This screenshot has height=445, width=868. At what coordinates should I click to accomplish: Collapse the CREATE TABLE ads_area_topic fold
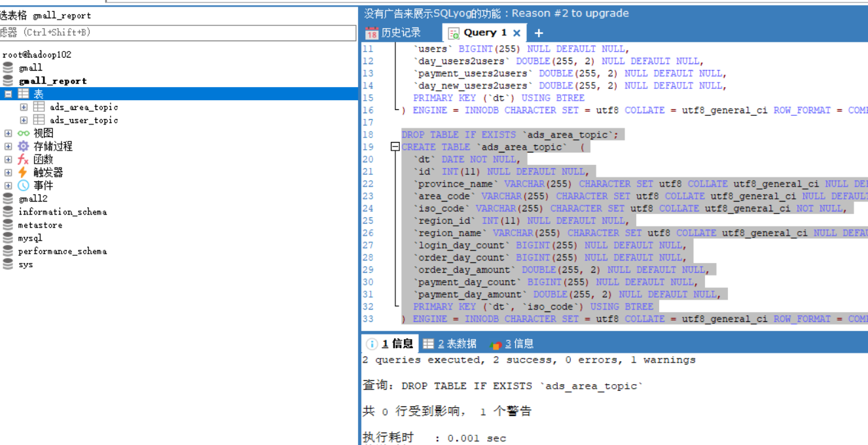pos(395,147)
